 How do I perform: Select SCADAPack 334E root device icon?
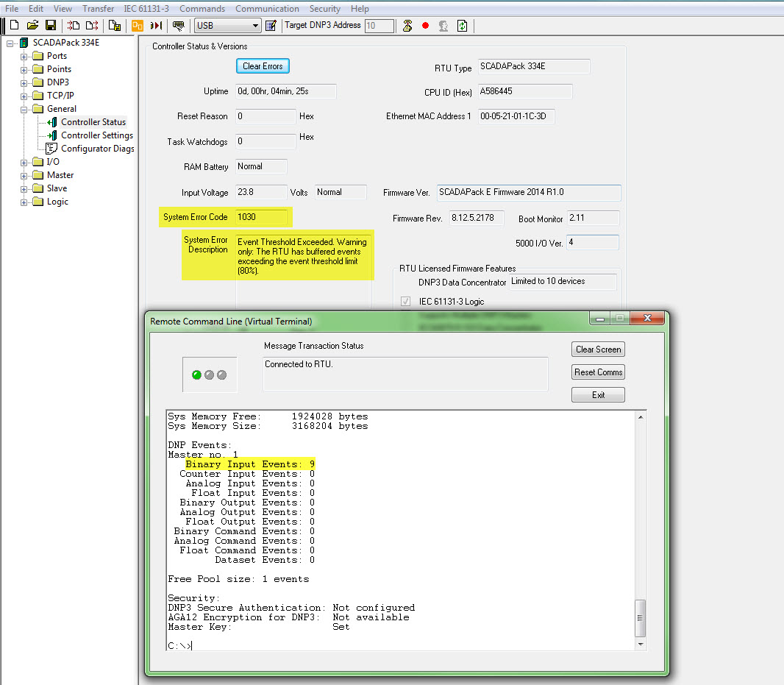[24, 43]
